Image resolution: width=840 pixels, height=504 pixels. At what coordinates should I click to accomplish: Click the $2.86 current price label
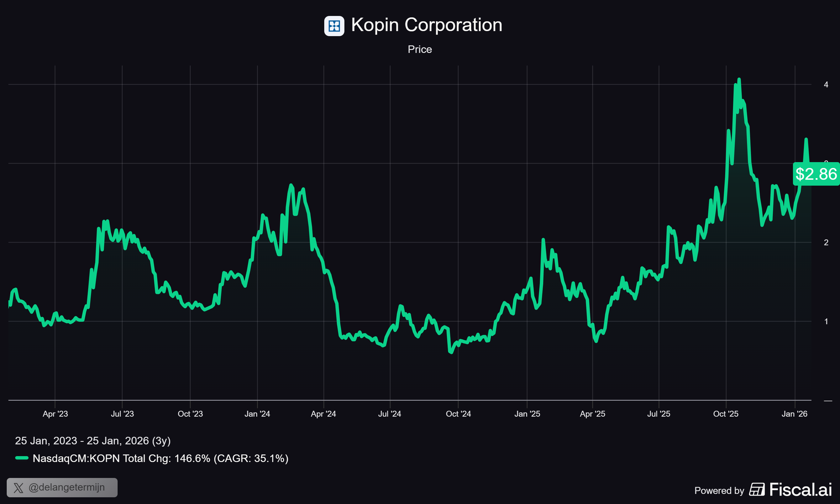pyautogui.click(x=816, y=174)
